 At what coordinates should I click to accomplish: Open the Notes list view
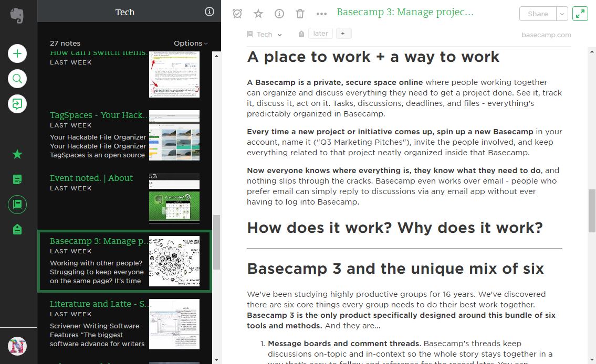[x=17, y=179]
